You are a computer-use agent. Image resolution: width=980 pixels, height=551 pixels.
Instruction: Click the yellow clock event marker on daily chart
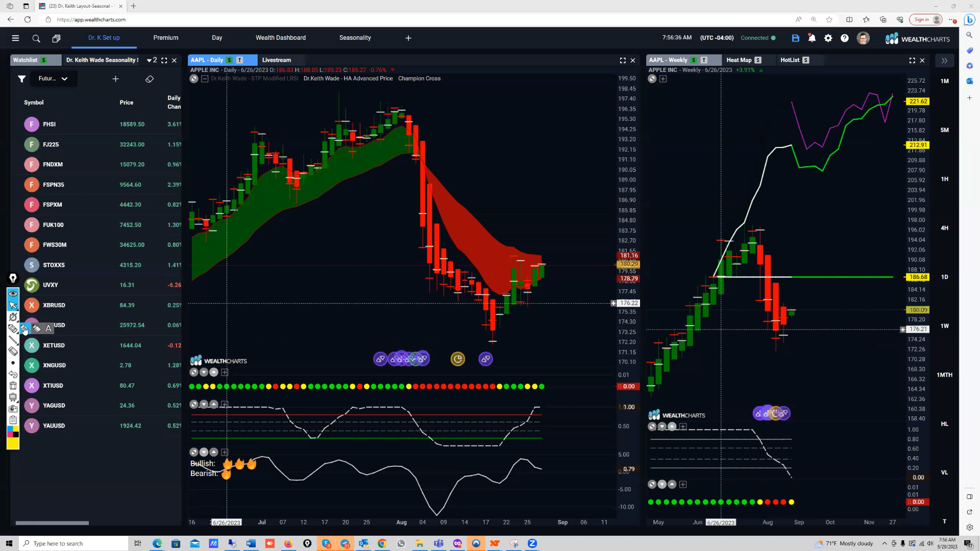tap(458, 359)
